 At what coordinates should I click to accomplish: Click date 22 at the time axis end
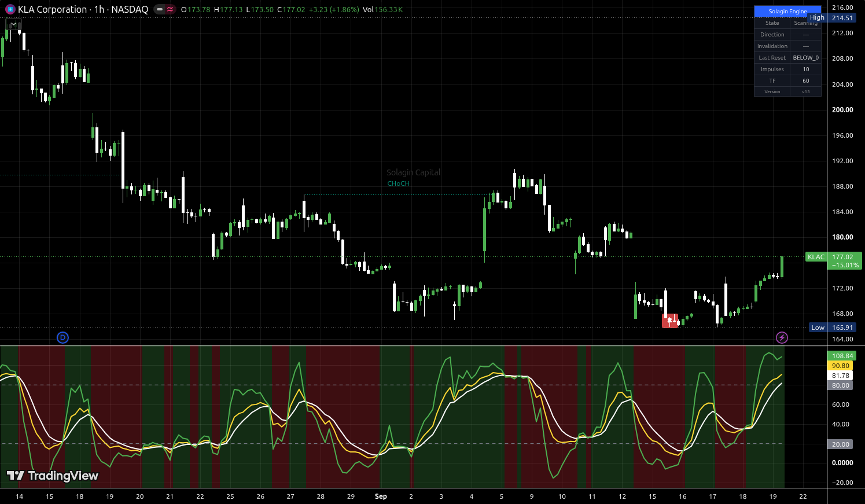point(803,496)
